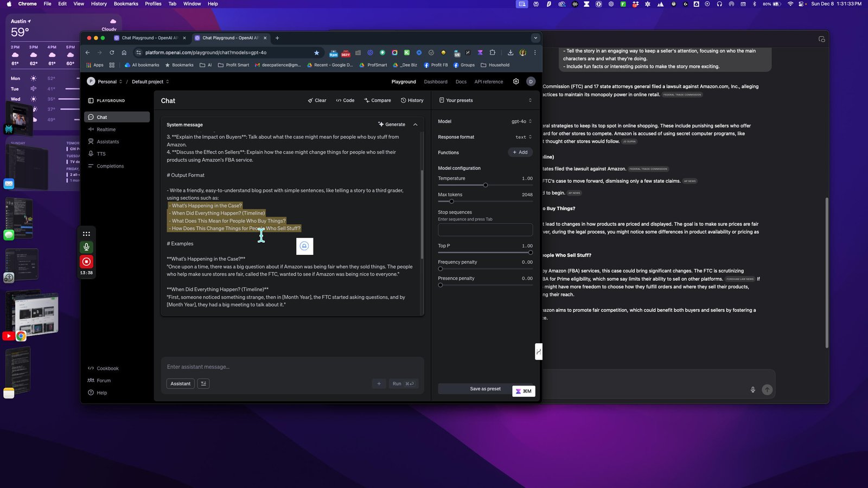
Task: Bookmark this page with the star icon
Action: tap(316, 53)
